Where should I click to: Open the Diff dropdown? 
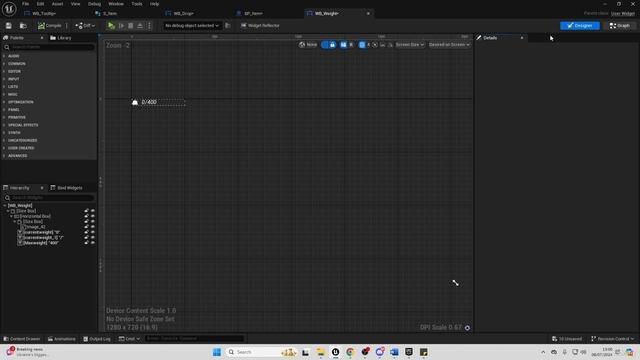[85, 26]
